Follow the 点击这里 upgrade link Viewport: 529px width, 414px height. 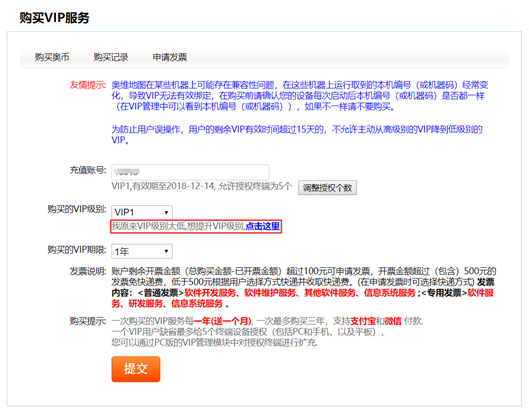tap(262, 226)
